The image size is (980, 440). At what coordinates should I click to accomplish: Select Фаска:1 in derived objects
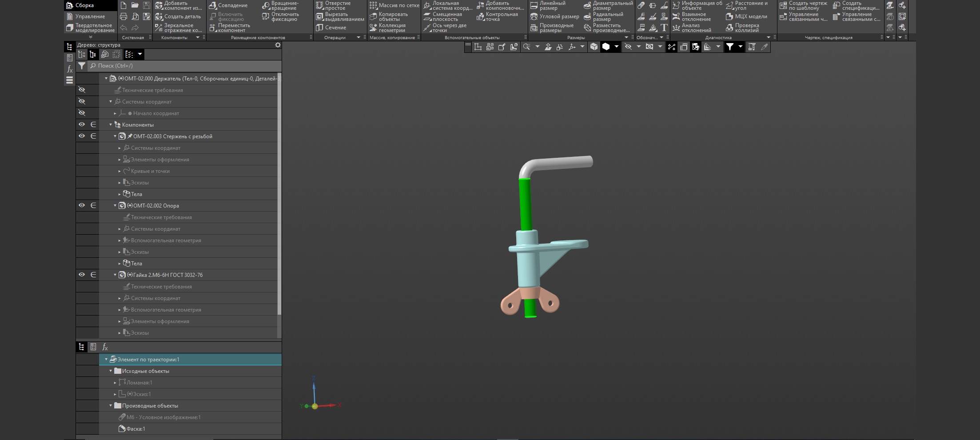pos(132,429)
